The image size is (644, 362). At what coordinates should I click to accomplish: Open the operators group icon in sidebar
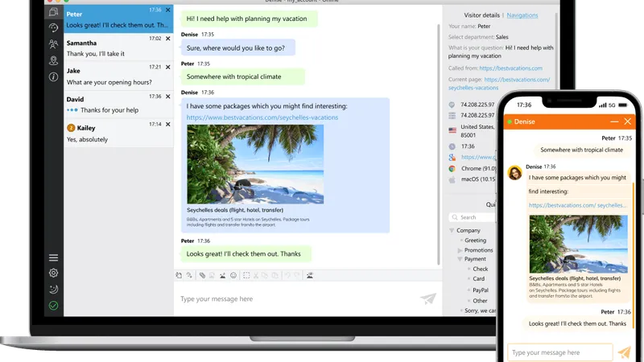[53, 44]
